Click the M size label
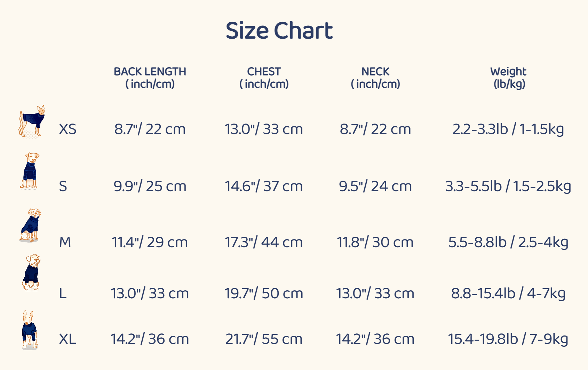 (65, 242)
